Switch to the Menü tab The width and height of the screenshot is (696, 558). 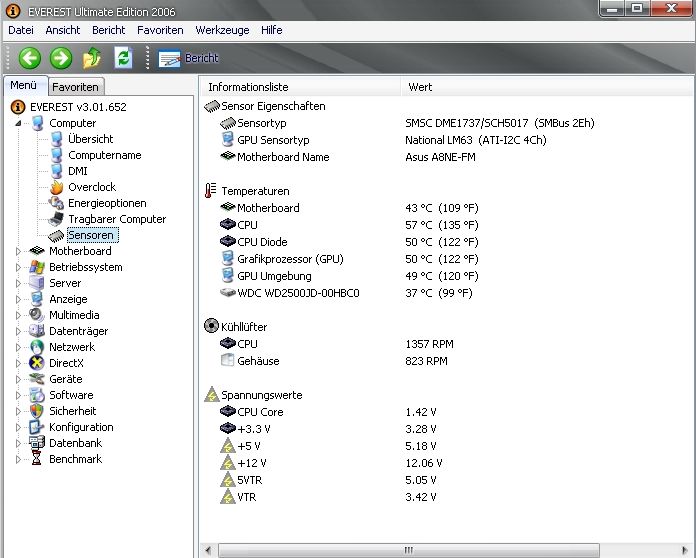(x=24, y=85)
